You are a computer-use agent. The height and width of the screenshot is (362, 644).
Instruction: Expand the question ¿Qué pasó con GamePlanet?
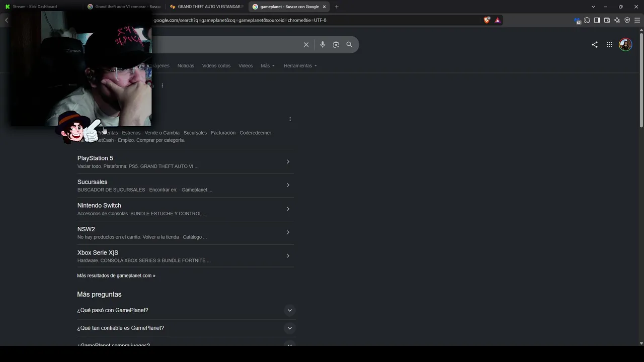(186, 310)
